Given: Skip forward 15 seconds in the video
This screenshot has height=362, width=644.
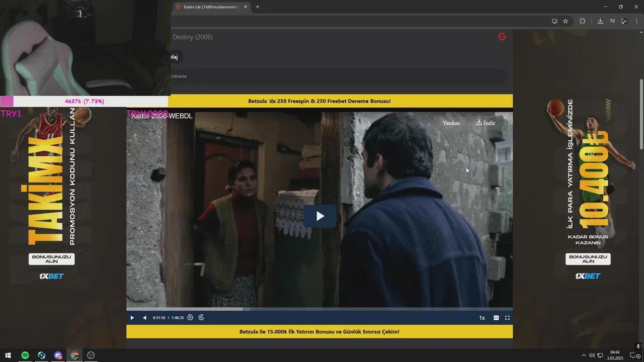Looking at the screenshot, I should 201,318.
